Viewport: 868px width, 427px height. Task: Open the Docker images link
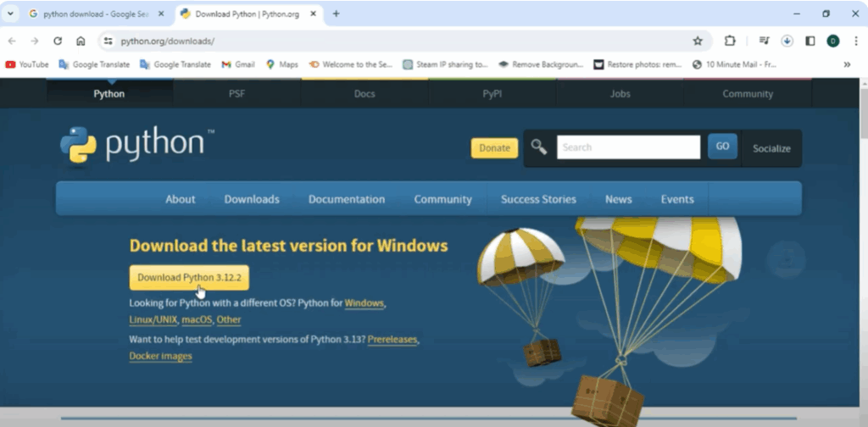(x=160, y=356)
